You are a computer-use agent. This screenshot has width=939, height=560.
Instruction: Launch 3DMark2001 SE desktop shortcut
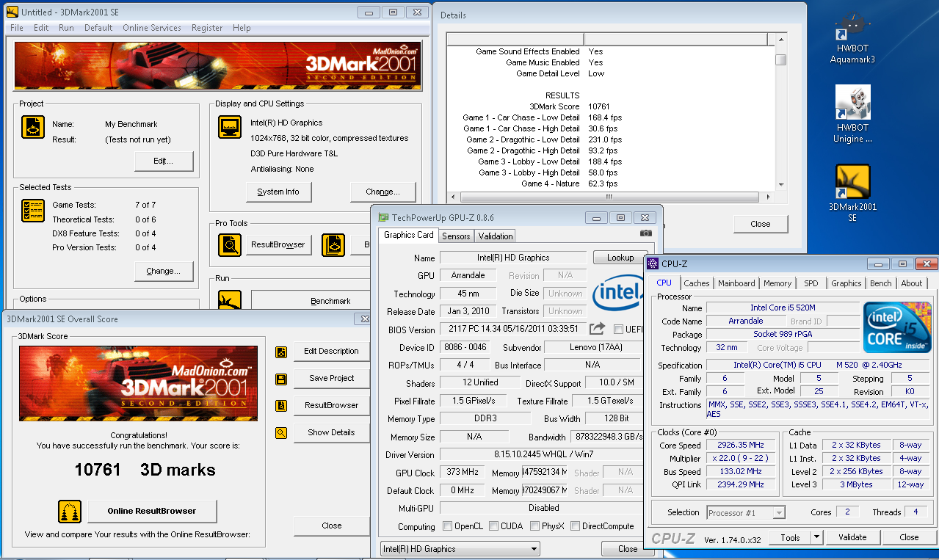[852, 194]
